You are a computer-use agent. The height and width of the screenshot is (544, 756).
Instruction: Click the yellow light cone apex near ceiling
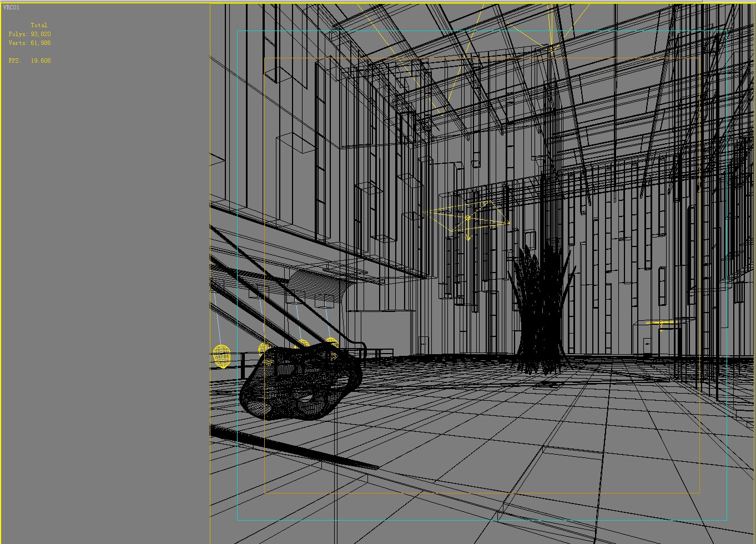[551, 47]
